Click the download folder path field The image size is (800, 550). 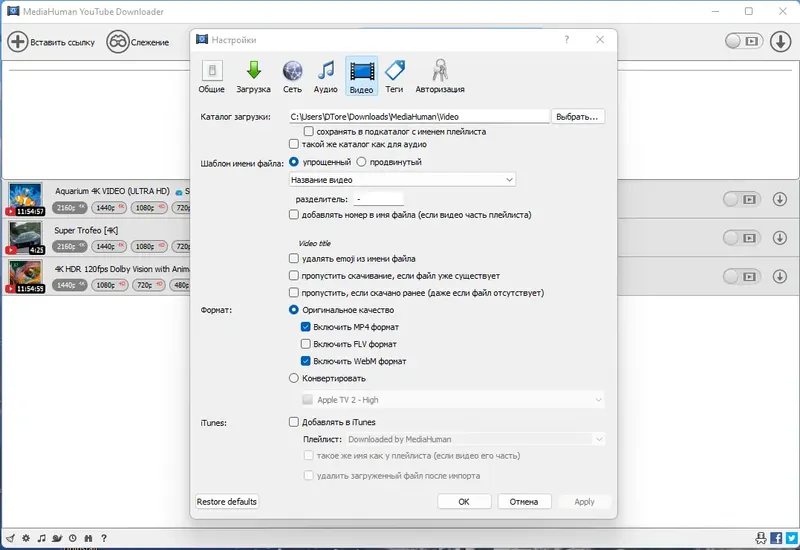click(x=419, y=116)
